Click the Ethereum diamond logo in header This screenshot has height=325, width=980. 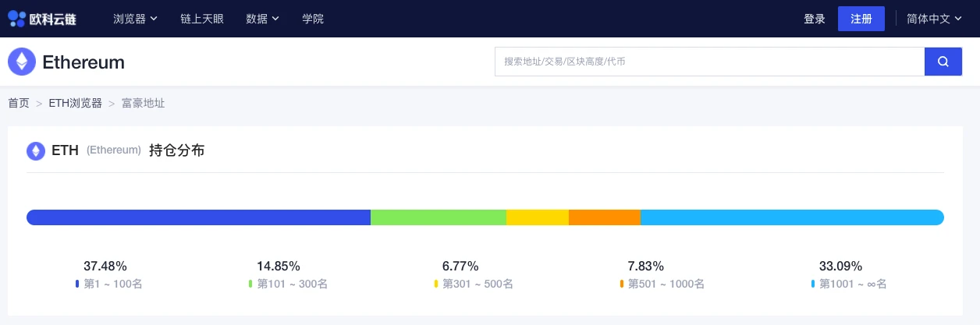point(22,62)
